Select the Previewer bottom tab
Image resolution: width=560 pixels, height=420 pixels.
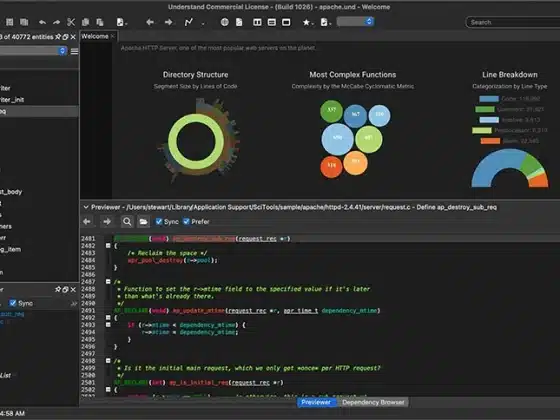pos(316,402)
